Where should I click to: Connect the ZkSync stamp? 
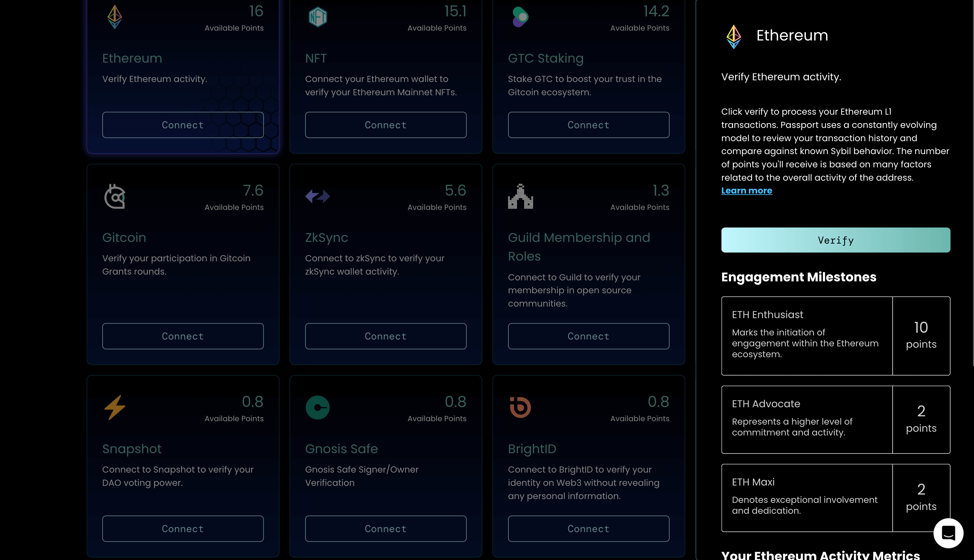click(386, 336)
